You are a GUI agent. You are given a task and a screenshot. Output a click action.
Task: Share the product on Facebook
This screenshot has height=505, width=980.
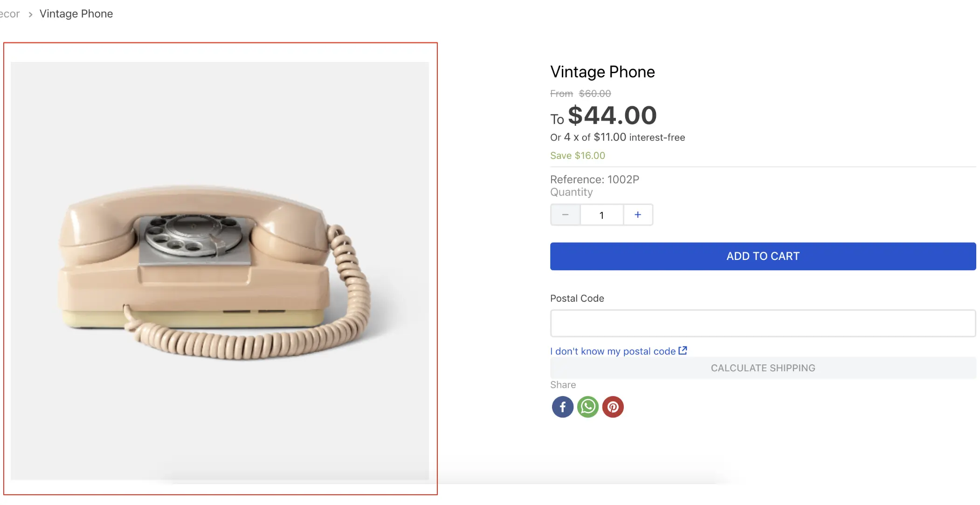562,407
